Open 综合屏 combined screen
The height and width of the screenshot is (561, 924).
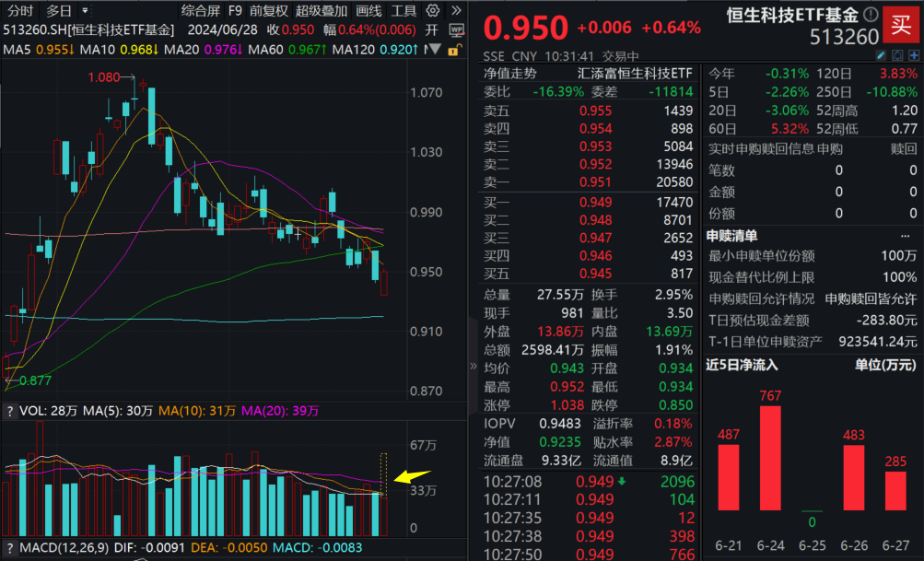point(201,11)
